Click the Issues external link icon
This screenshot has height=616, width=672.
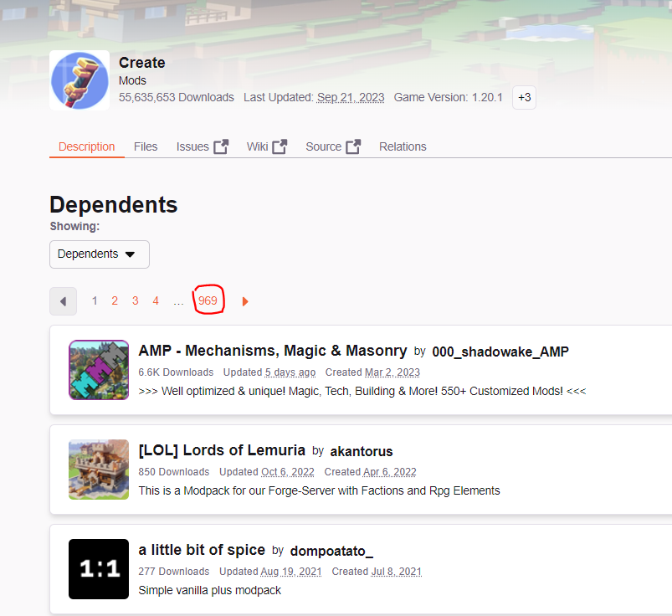pos(221,146)
